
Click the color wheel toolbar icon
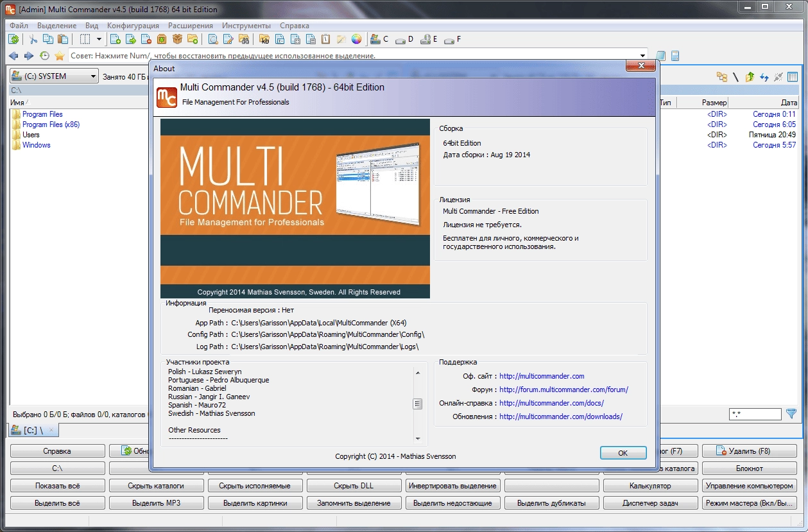click(356, 39)
